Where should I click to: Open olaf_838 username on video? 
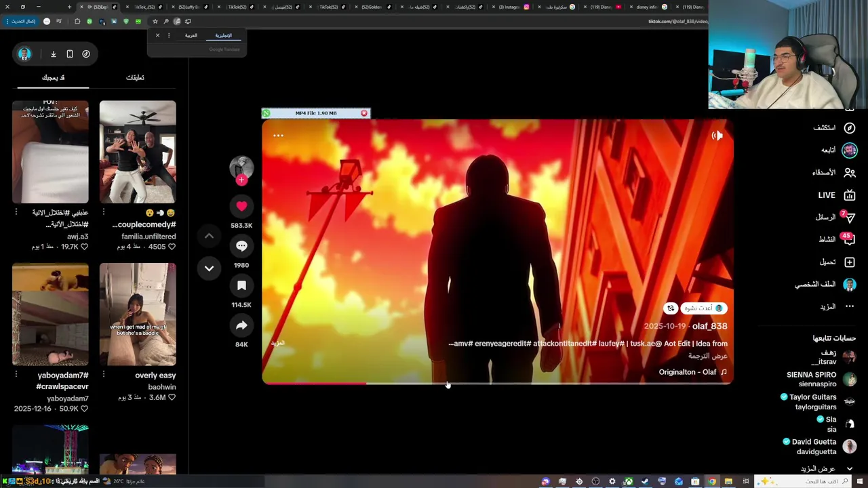[x=709, y=326]
